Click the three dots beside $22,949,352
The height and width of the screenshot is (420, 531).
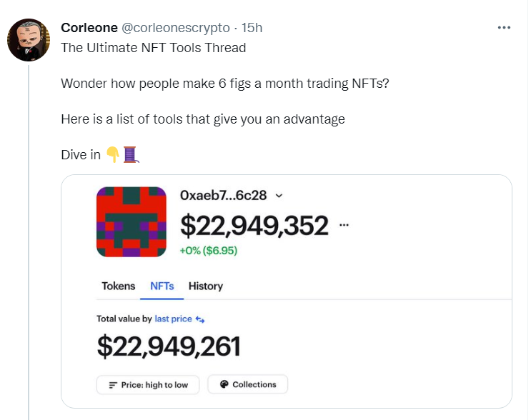[x=344, y=224]
